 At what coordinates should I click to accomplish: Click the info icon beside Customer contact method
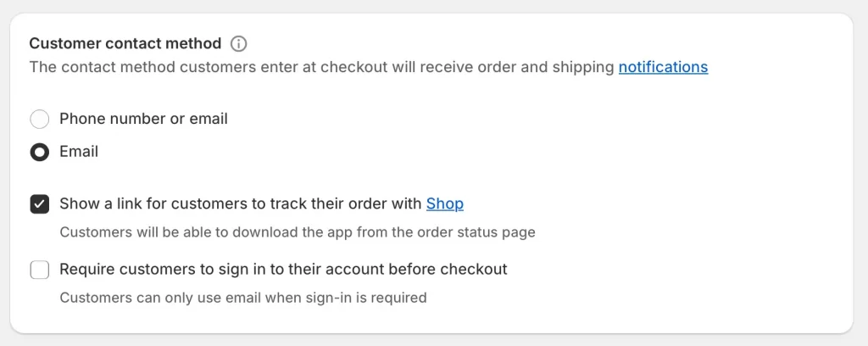[238, 43]
